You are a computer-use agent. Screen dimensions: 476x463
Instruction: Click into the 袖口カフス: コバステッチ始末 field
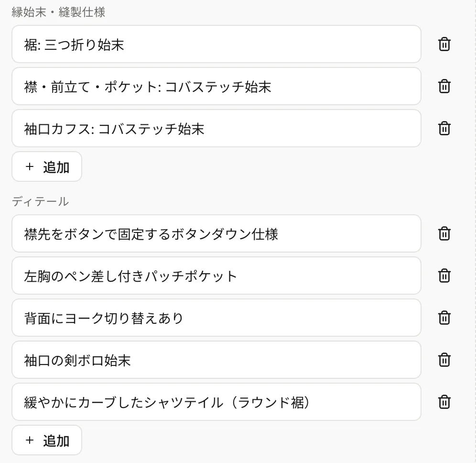click(x=216, y=129)
